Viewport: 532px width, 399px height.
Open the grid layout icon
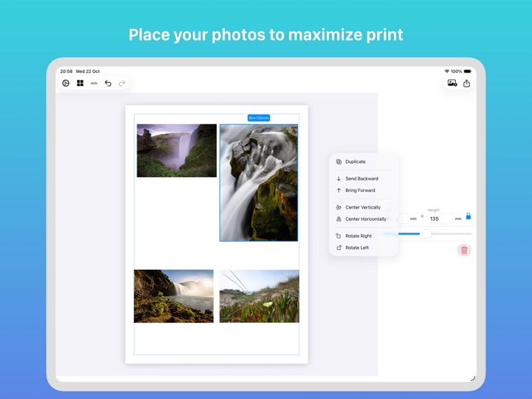[x=80, y=83]
